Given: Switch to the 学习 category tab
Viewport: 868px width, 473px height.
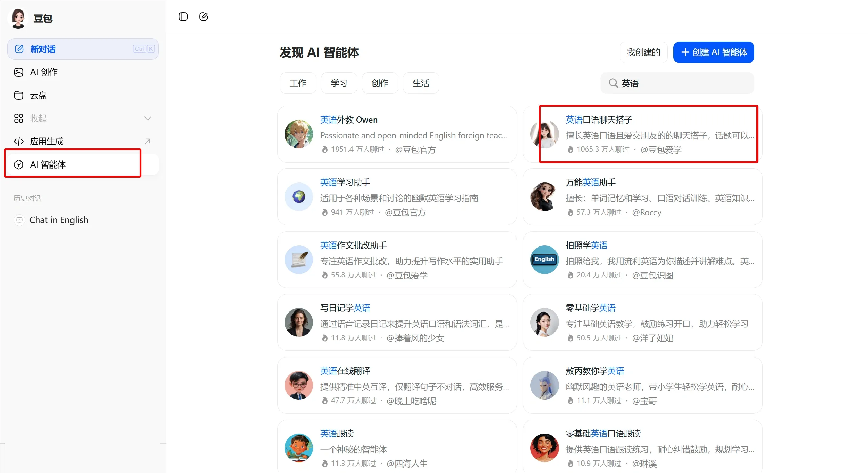Looking at the screenshot, I should 339,83.
